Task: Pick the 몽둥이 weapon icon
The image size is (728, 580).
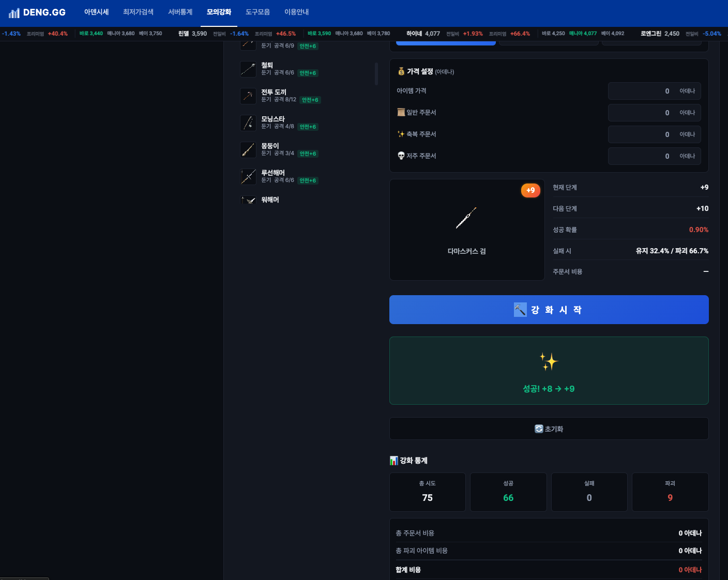Action: (x=248, y=150)
